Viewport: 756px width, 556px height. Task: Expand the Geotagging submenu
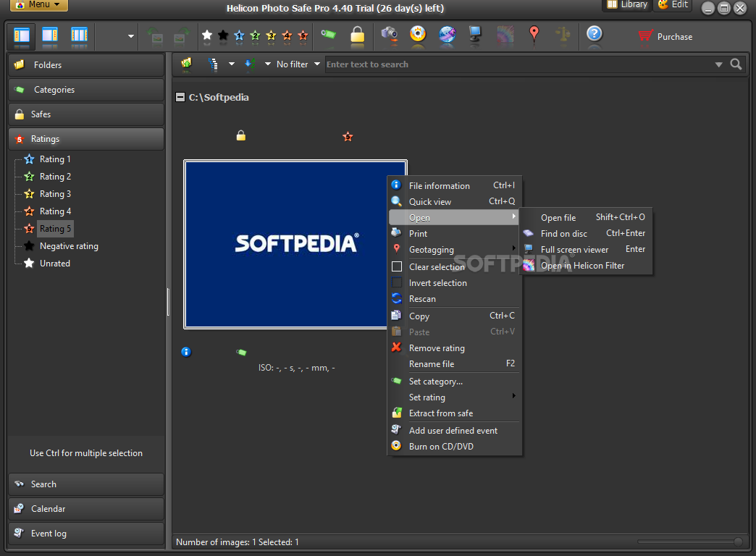454,250
